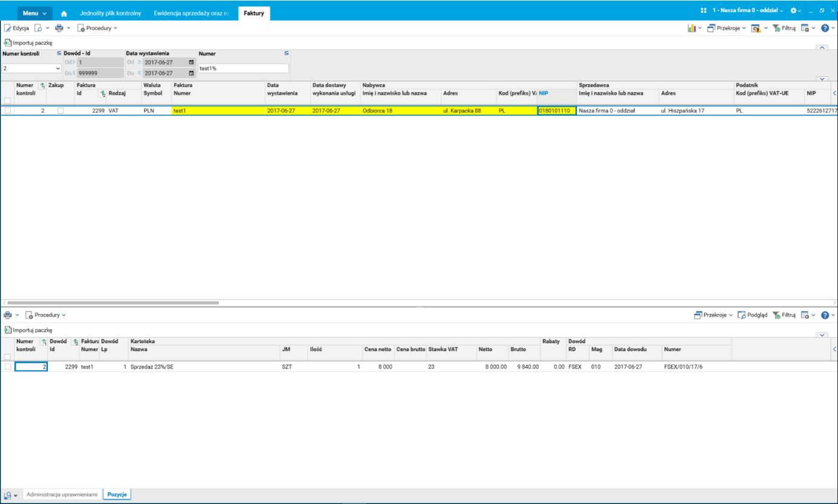Tick the row checkbox for invoice 2299 VAT

pos(8,111)
